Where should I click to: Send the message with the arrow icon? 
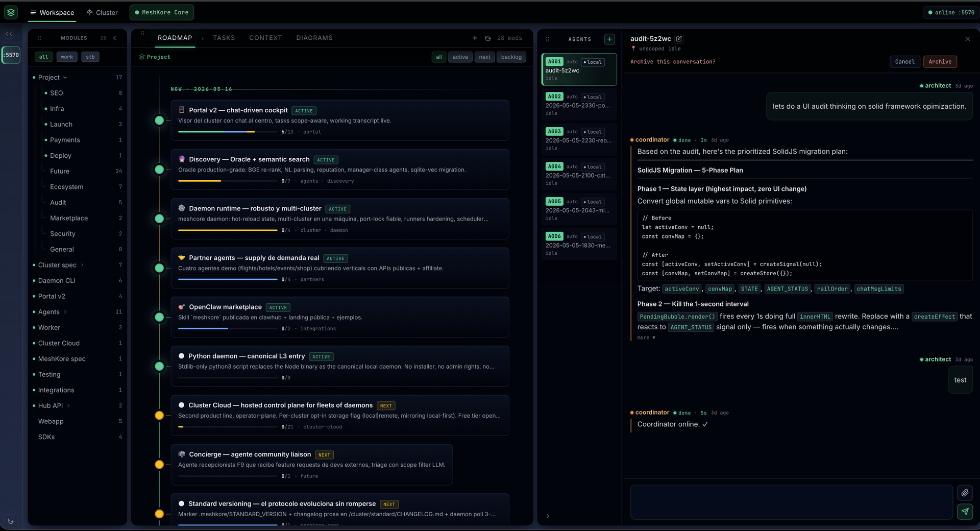tap(965, 511)
